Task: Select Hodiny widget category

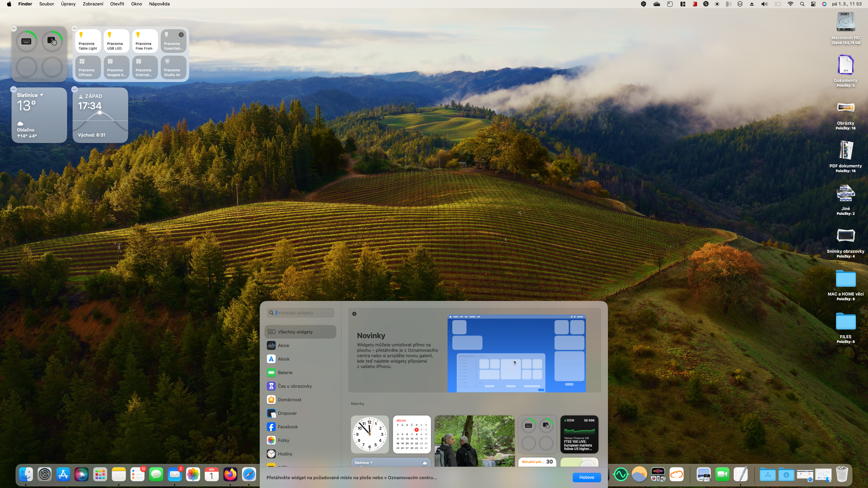Action: (x=285, y=454)
